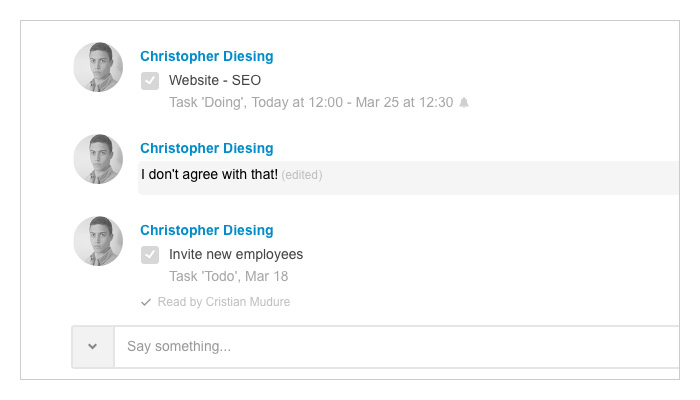
Task: Click the (edited) label on the message
Action: pos(302,175)
